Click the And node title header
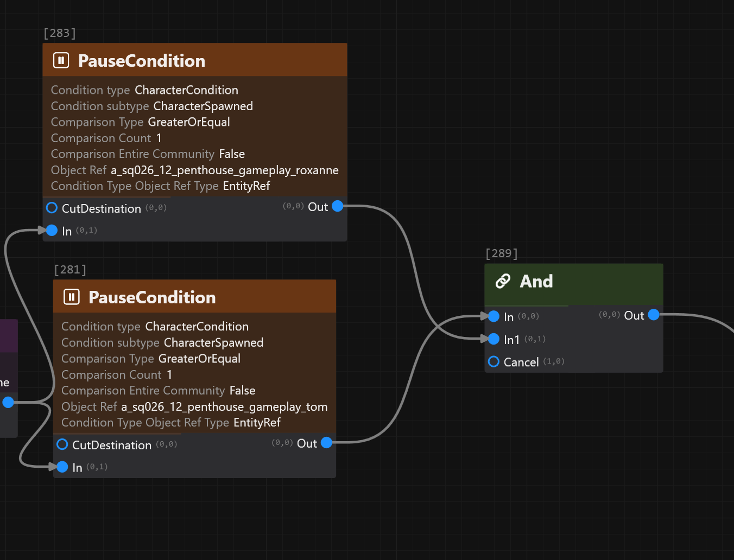This screenshot has height=560, width=734. tap(536, 281)
